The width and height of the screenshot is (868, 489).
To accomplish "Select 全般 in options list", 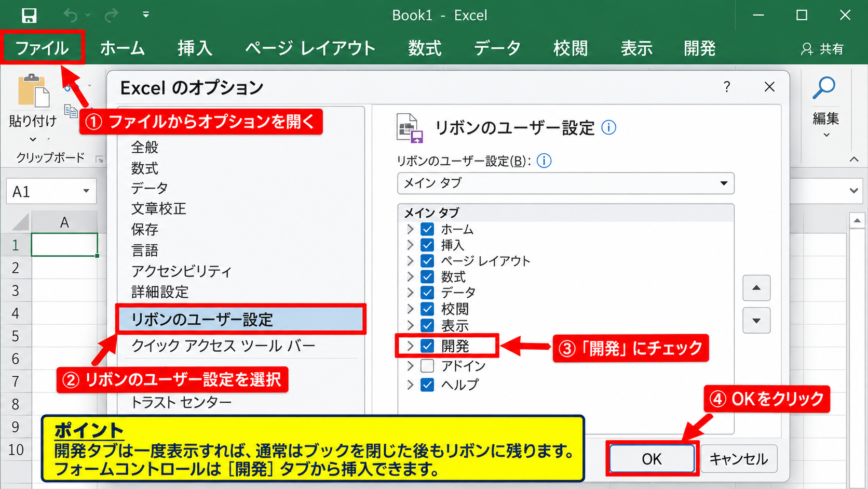I will pos(145,148).
